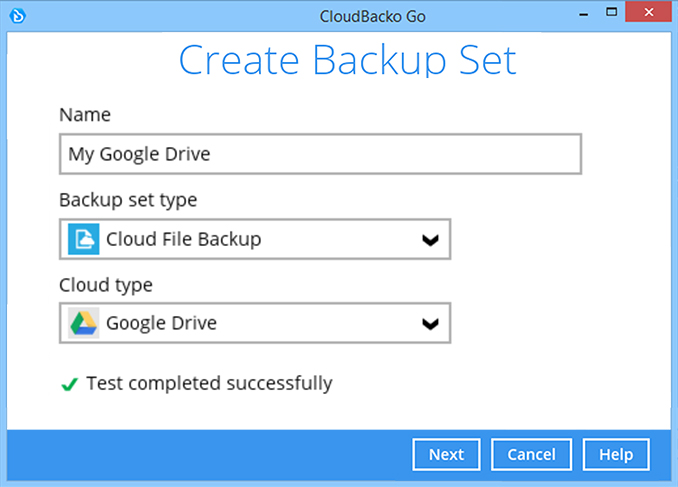The image size is (678, 487).
Task: Click the Cloud File Backup type icon
Action: [83, 239]
